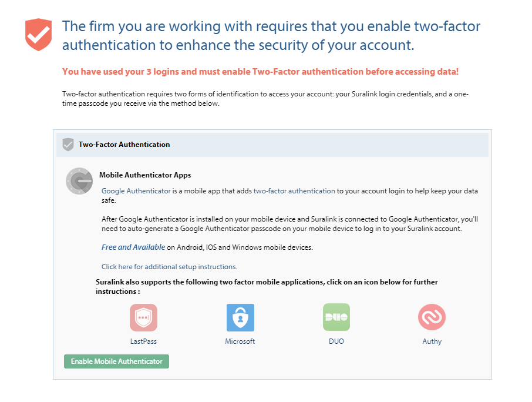This screenshot has height=402, width=532.
Task: Click the DUO text label
Action: [336, 341]
